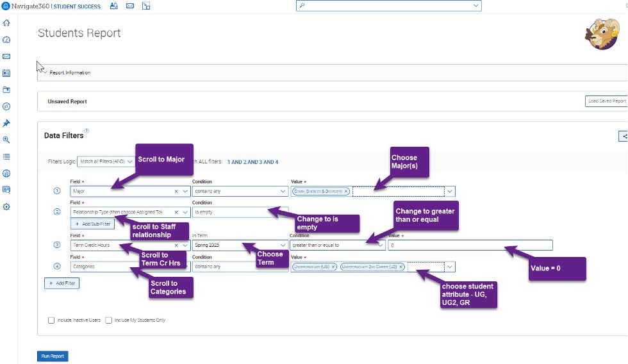
Task: Open the Calendar icon in left sidebar
Action: click(6, 73)
